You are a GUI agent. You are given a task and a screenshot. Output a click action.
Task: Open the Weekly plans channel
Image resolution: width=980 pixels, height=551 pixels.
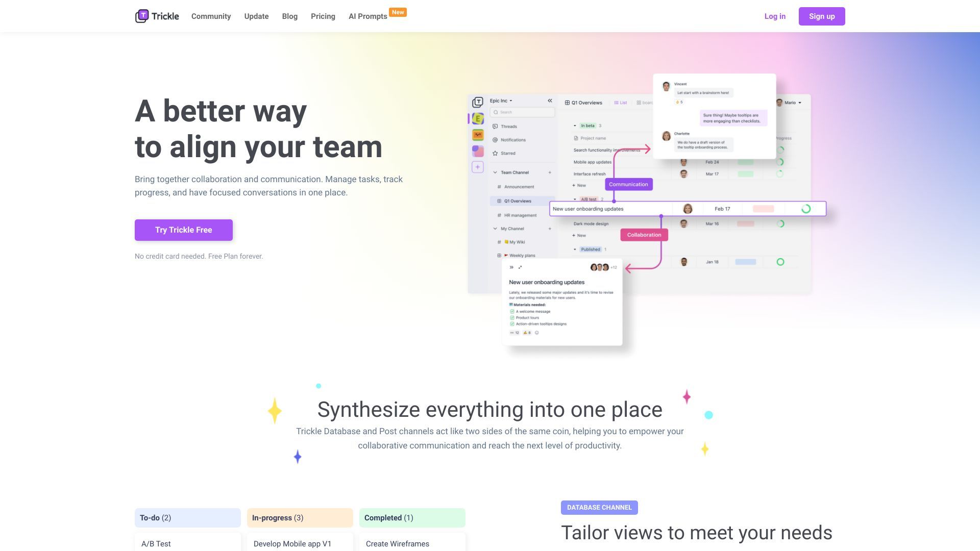pos(517,256)
